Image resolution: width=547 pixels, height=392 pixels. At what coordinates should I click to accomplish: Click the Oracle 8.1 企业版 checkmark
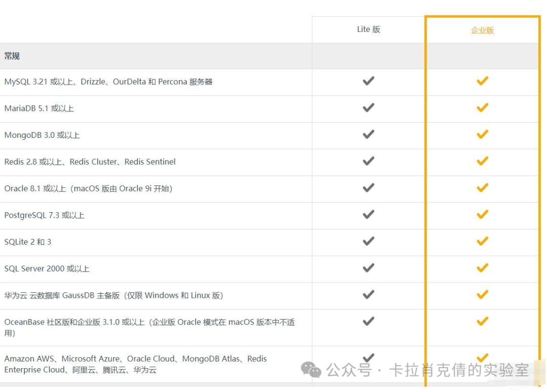(x=482, y=188)
